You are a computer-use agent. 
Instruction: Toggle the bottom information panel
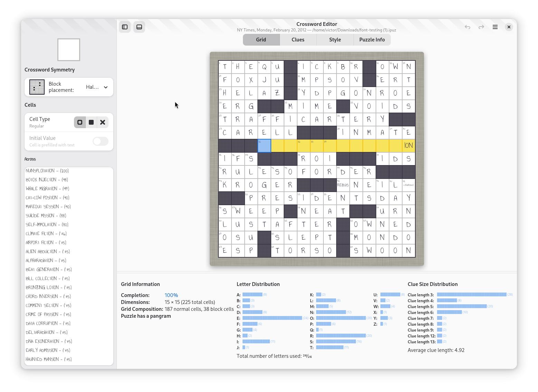click(139, 27)
